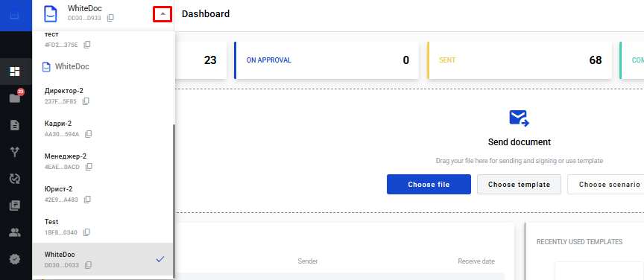
Task: Open the scenario branch icon in sidebar
Action: click(x=15, y=152)
